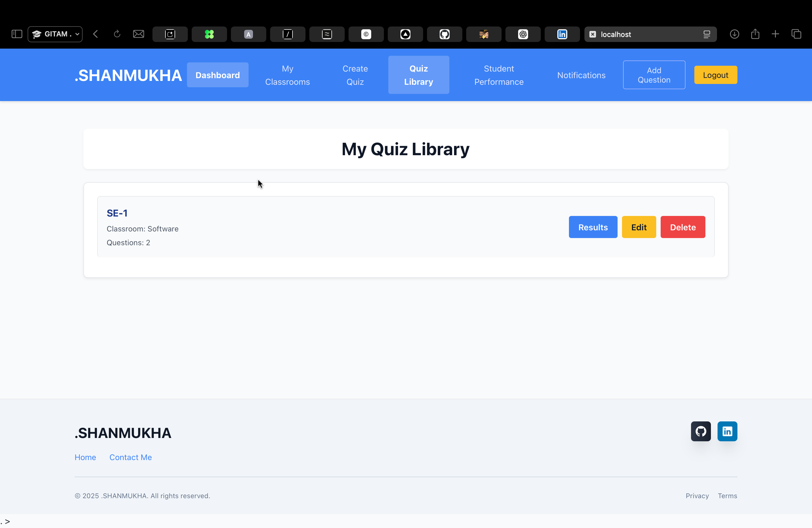The height and width of the screenshot is (528, 812).
Task: Open the GitHub pinned tab
Action: (444, 34)
